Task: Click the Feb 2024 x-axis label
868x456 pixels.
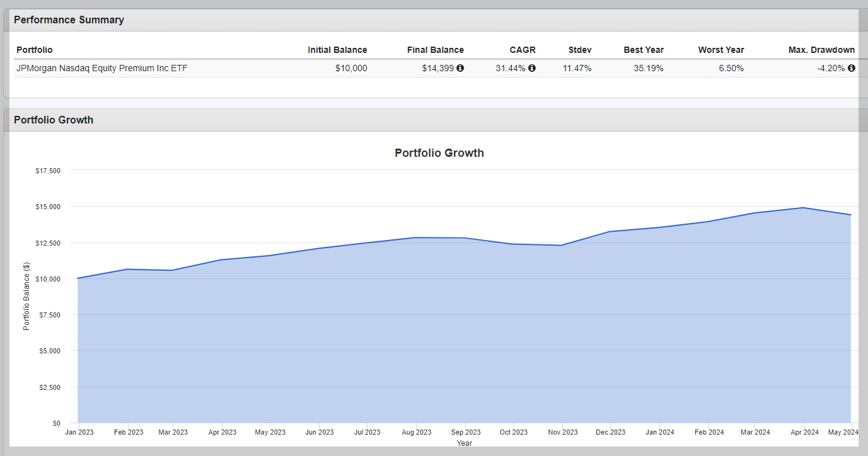Action: (709, 432)
